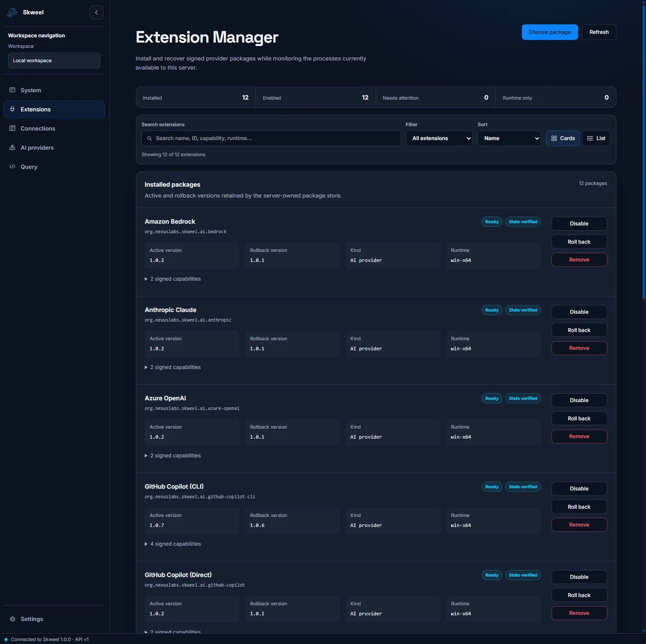Go to Connections
The width and height of the screenshot is (646, 644).
[54, 128]
